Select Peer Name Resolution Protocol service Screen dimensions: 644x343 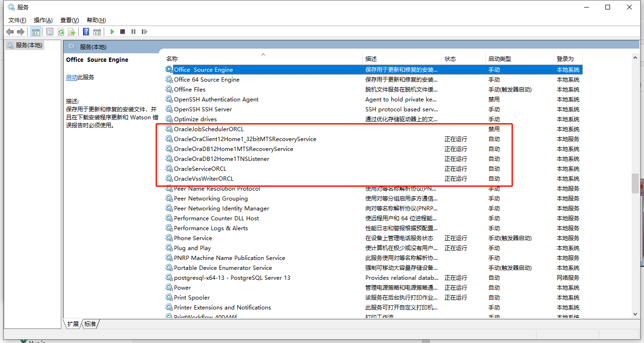pyautogui.click(x=217, y=188)
